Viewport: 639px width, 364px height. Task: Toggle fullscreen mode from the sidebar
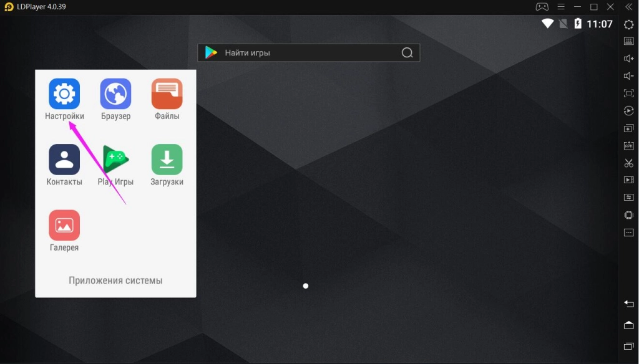[x=628, y=93]
